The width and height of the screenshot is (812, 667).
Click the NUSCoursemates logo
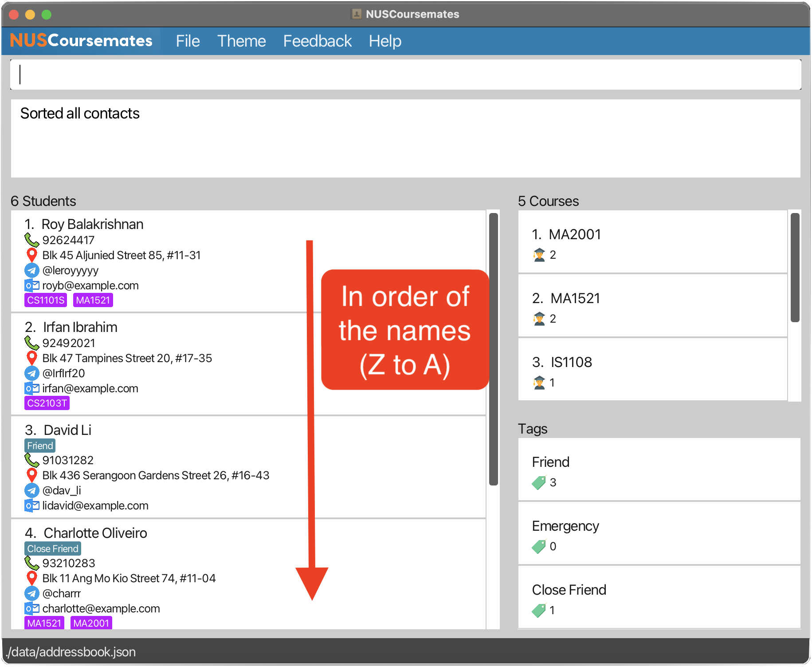click(x=81, y=41)
